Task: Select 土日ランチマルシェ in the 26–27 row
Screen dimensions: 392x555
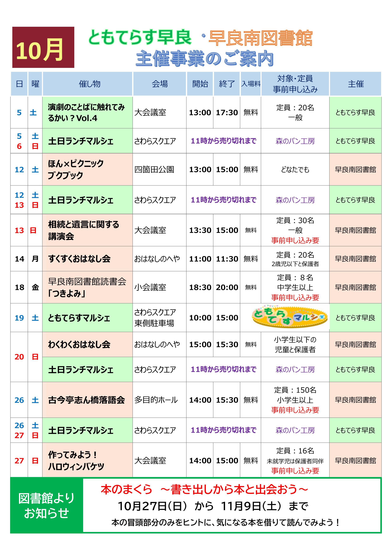Action: coord(81,430)
